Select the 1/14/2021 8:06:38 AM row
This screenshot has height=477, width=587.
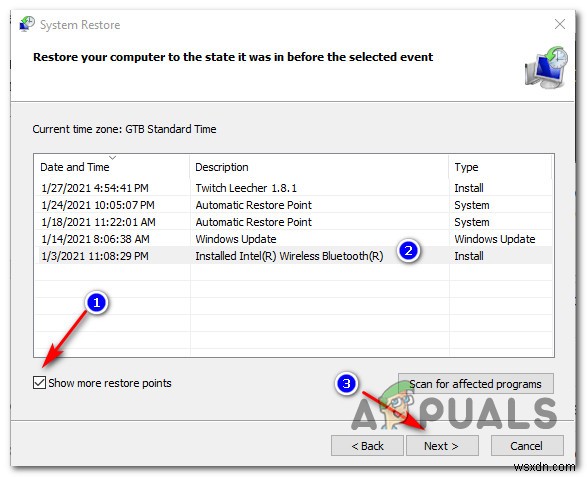(x=294, y=239)
